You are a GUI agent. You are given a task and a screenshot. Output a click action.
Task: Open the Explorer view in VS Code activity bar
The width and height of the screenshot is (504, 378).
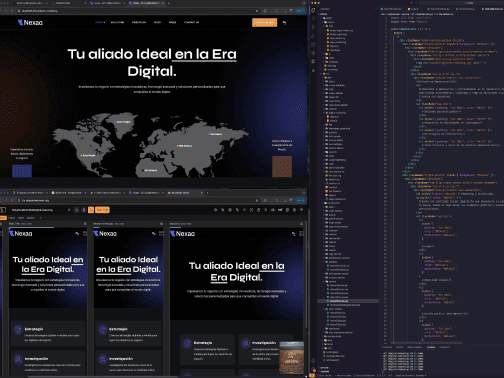[313, 10]
